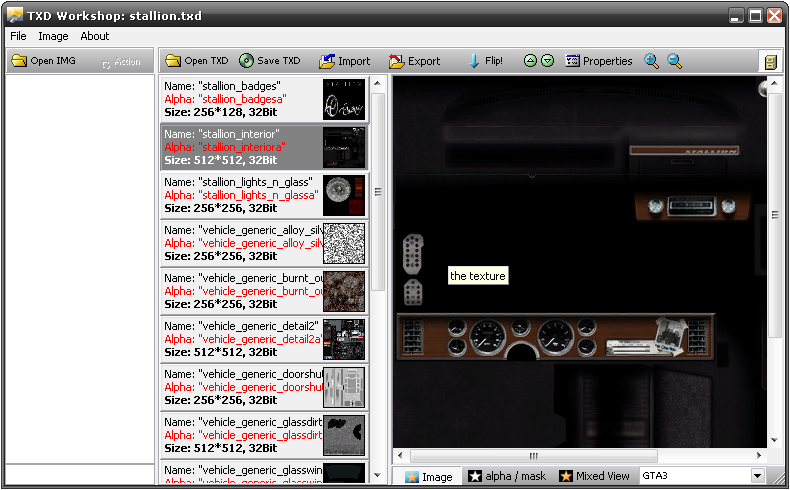The width and height of the screenshot is (790, 490).
Task: Click the preview horizontal scroll-right arrow
Action: click(759, 456)
